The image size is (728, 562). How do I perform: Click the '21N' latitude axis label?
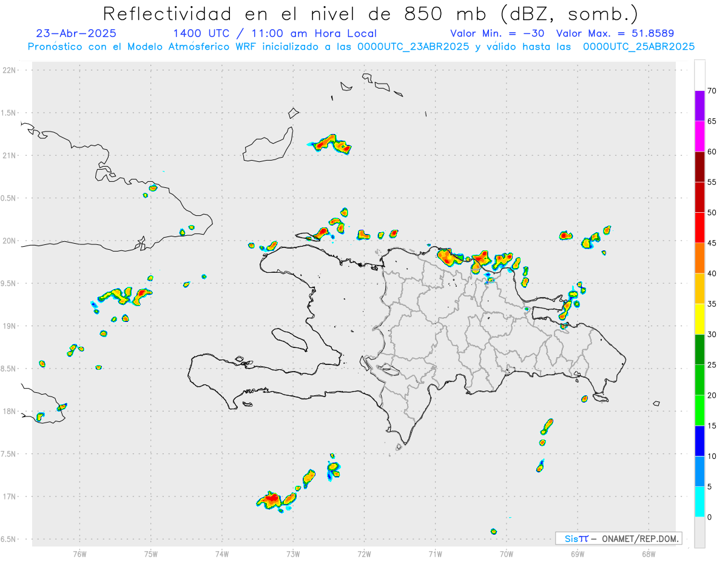click(10, 155)
